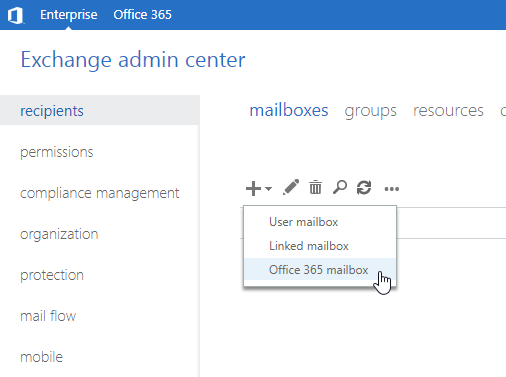Click the magnifier search icon
506x377 pixels.
340,187
